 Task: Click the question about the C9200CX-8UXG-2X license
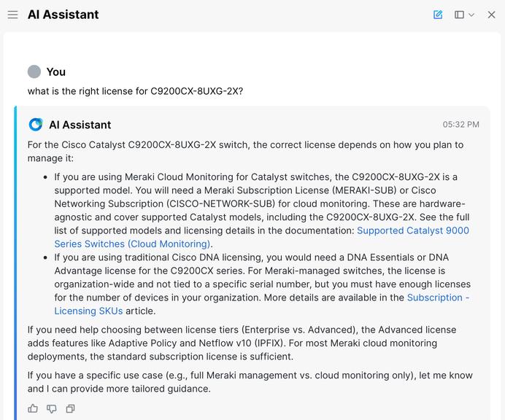pos(135,91)
